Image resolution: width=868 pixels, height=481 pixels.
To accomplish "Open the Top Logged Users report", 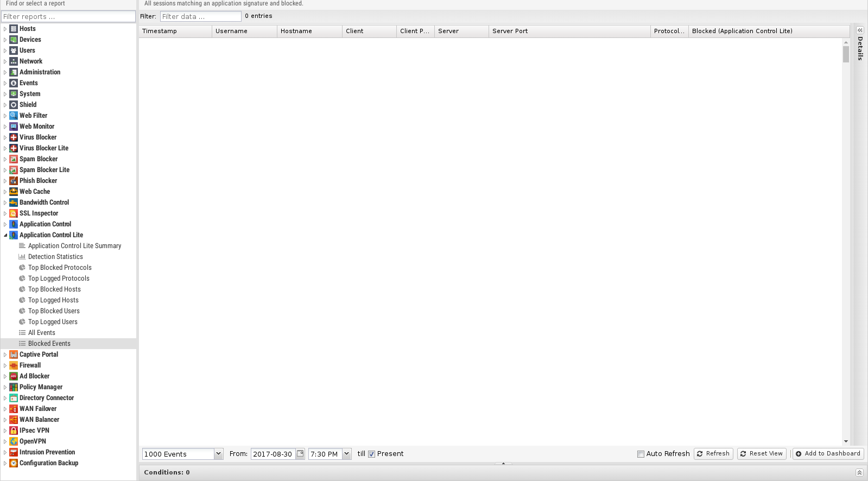I will (x=53, y=322).
